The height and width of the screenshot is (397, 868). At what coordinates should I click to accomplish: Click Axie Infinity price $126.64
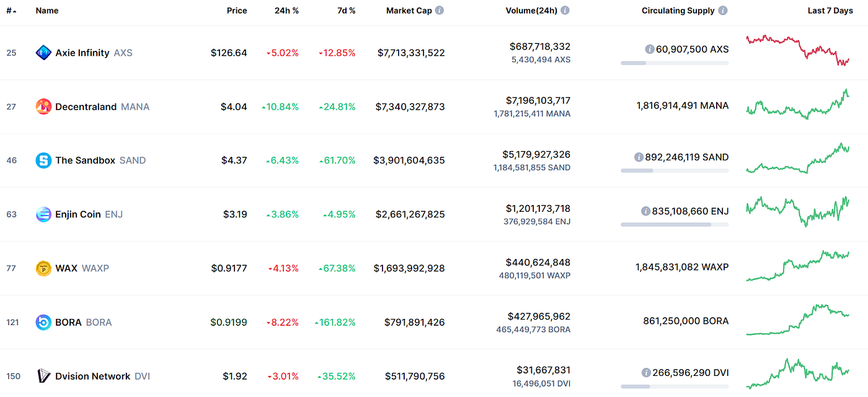229,53
